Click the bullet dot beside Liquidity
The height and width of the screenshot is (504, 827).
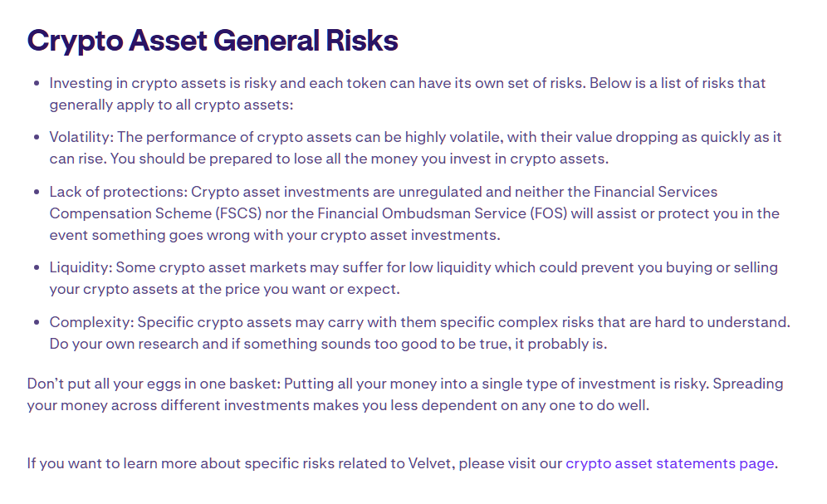(36, 269)
